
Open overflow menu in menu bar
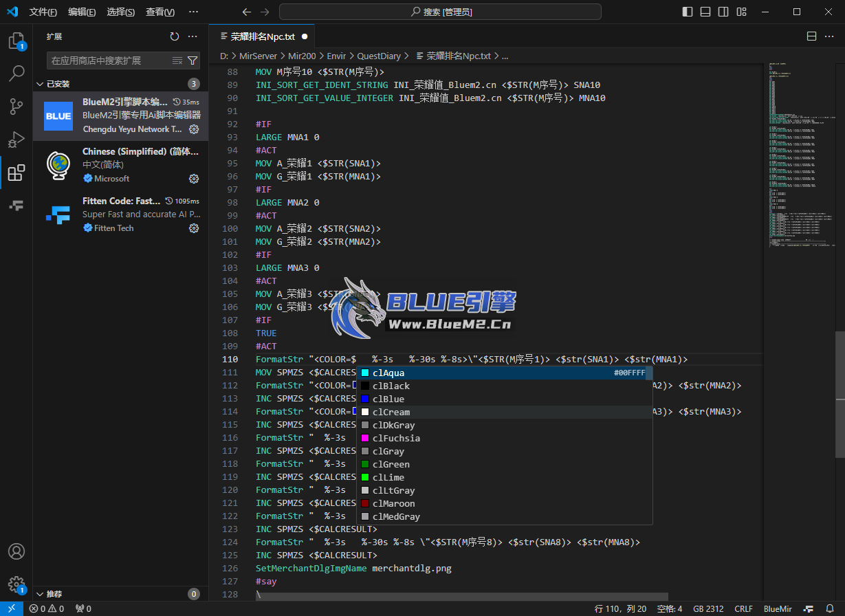tap(193, 12)
